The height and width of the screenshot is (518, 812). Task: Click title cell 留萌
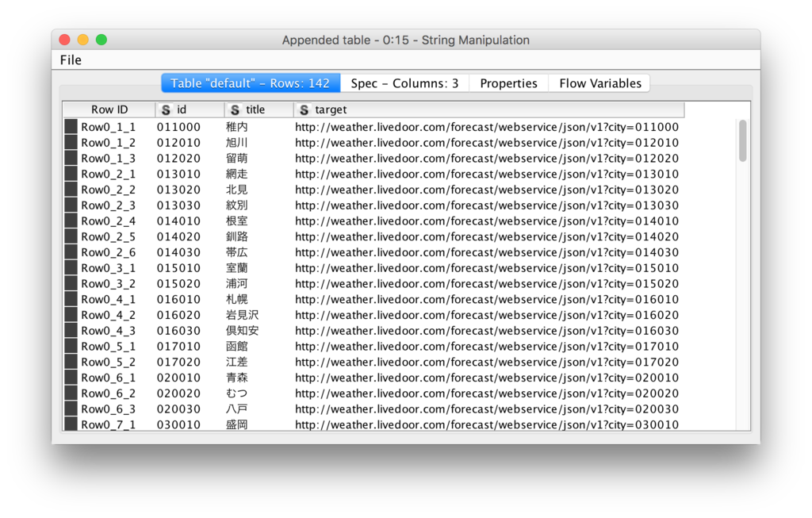[x=236, y=159]
